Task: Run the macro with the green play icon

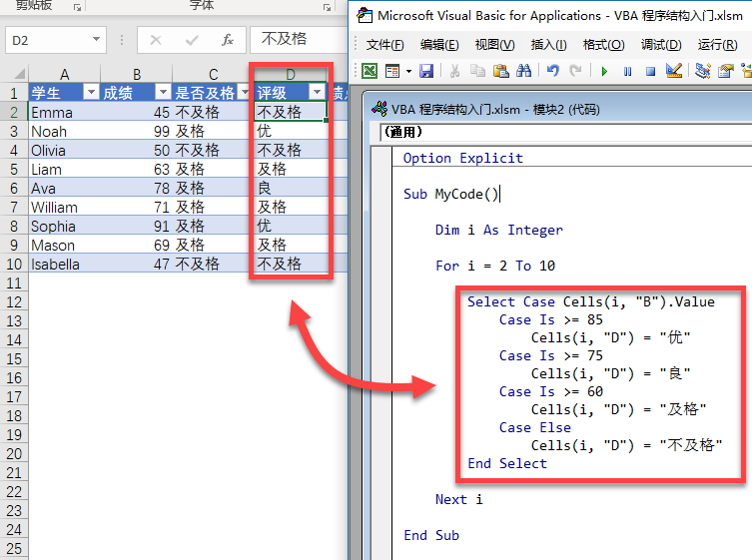Action: [x=603, y=71]
